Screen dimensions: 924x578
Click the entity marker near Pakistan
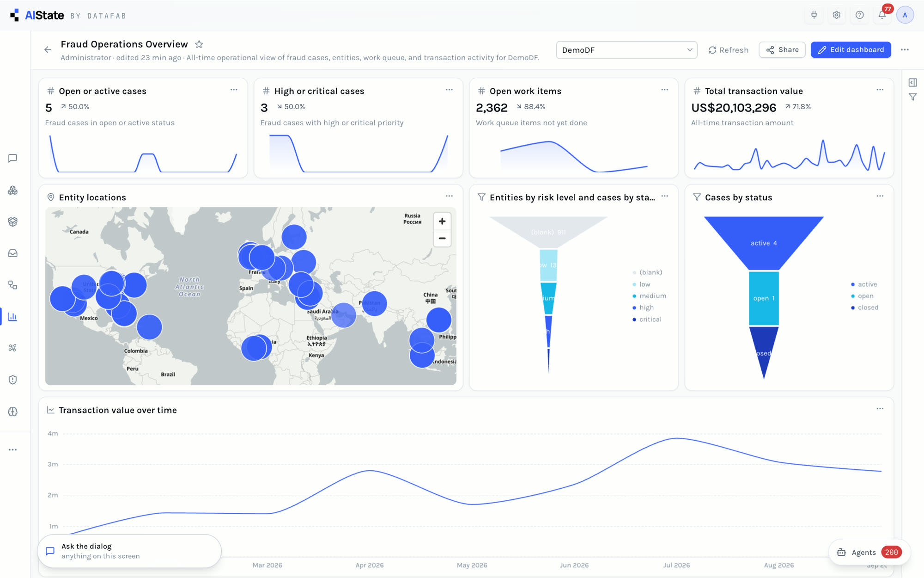(x=374, y=304)
